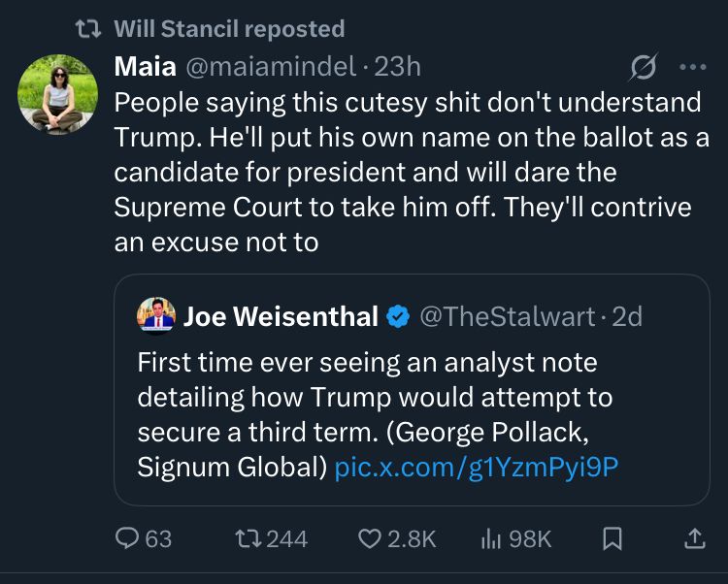Click the 23h timestamp on the tweet

tap(397, 67)
